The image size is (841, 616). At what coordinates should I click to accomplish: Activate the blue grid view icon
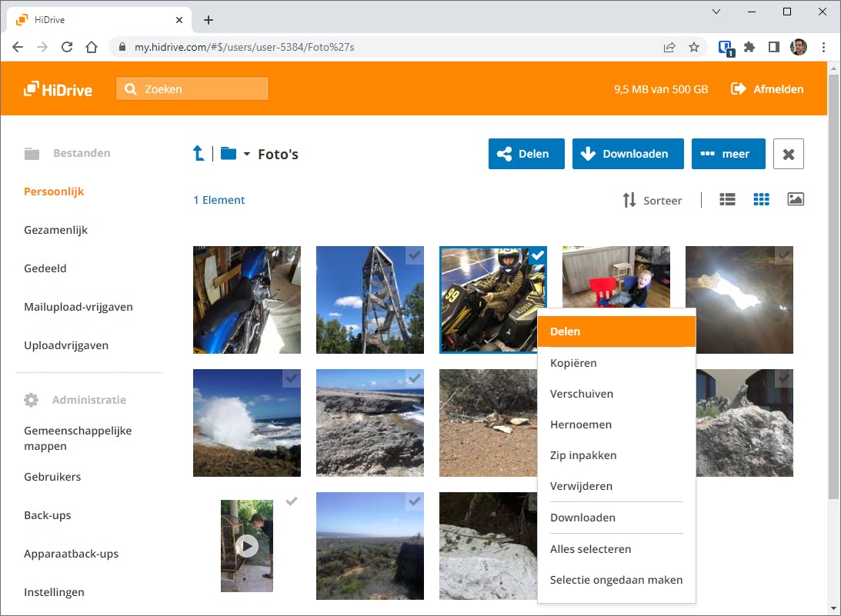tap(761, 198)
